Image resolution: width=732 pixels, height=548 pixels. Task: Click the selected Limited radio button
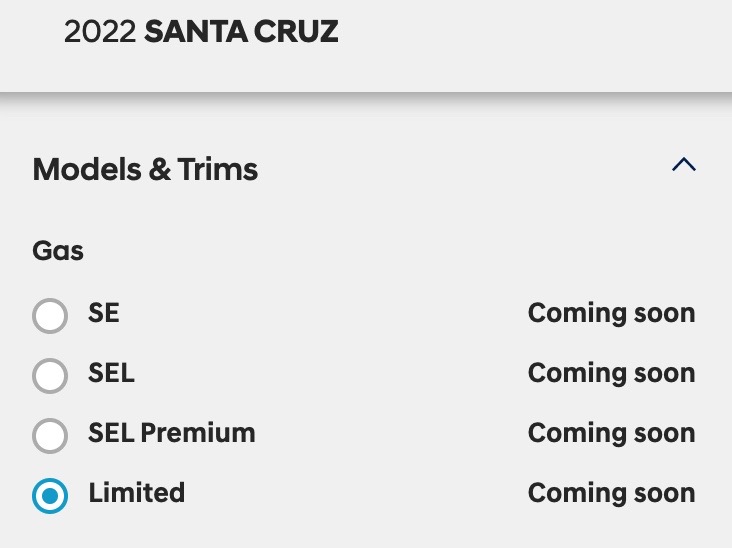pos(50,496)
